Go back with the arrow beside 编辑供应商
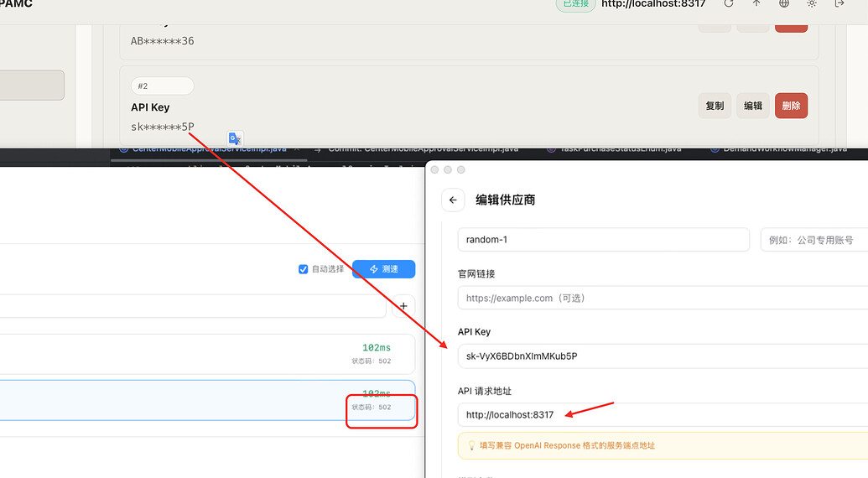 [x=453, y=200]
